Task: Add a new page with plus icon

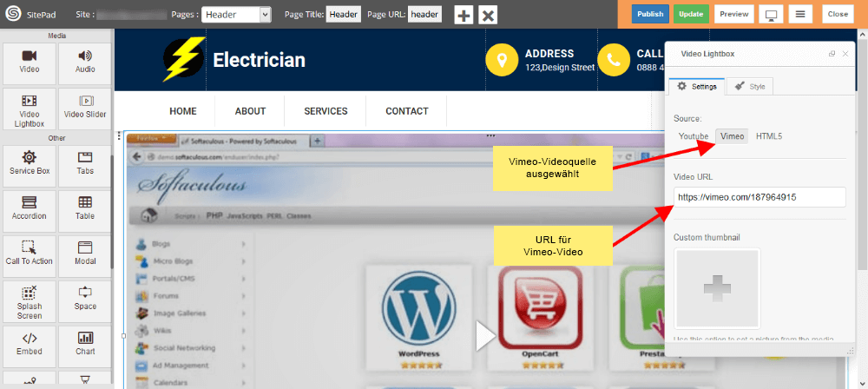Action: (x=464, y=15)
